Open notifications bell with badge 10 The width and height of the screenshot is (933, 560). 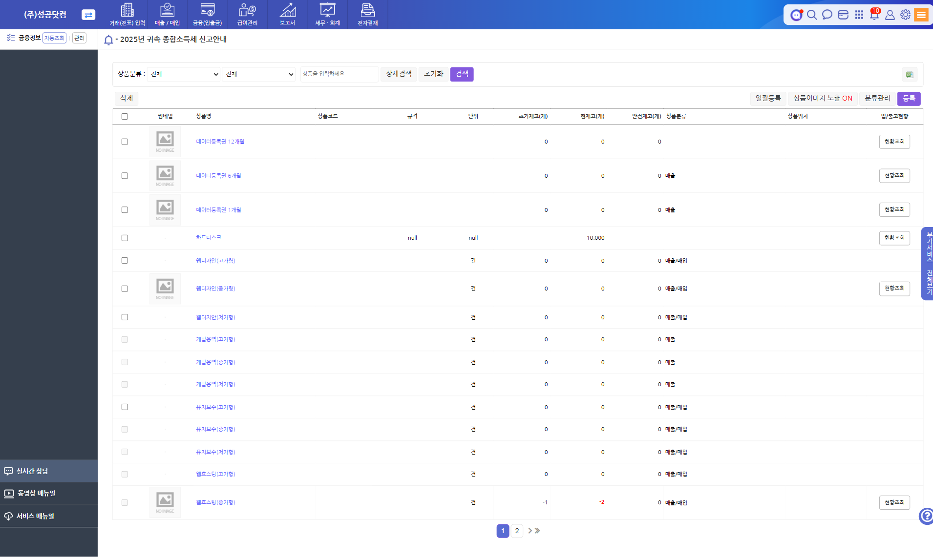point(874,14)
